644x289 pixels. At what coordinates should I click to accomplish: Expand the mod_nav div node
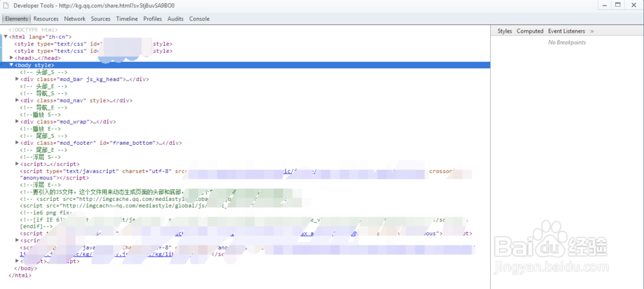(17, 100)
